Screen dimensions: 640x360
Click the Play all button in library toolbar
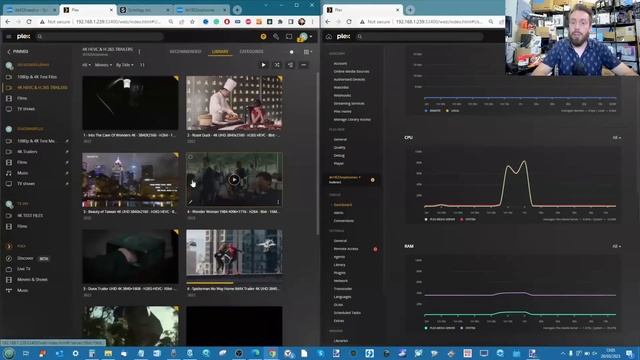click(x=264, y=65)
